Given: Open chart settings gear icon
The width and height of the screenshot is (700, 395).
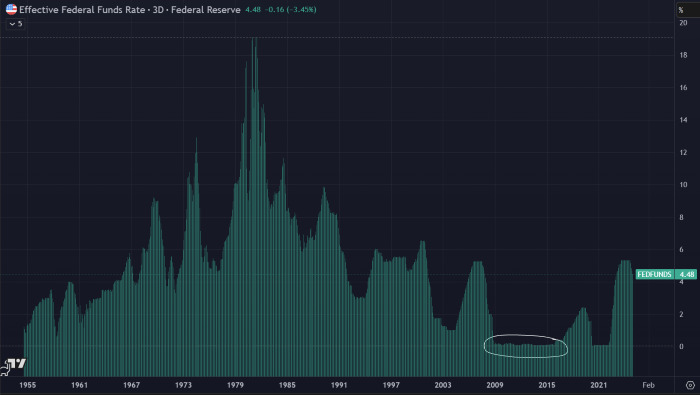Looking at the screenshot, I should (x=690, y=385).
